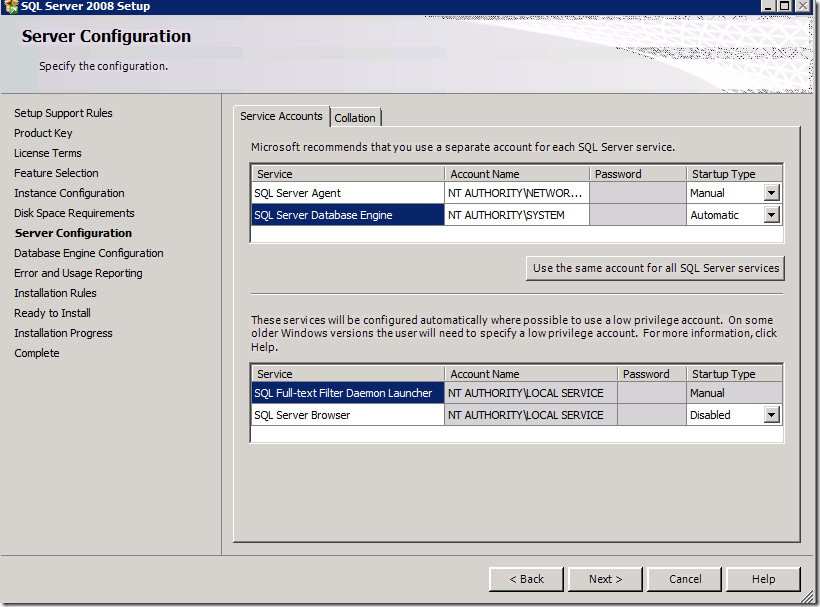Image resolution: width=820 pixels, height=607 pixels.
Task: Click the NT AUTHORITY\NETWOR... account name cell
Action: 517,193
